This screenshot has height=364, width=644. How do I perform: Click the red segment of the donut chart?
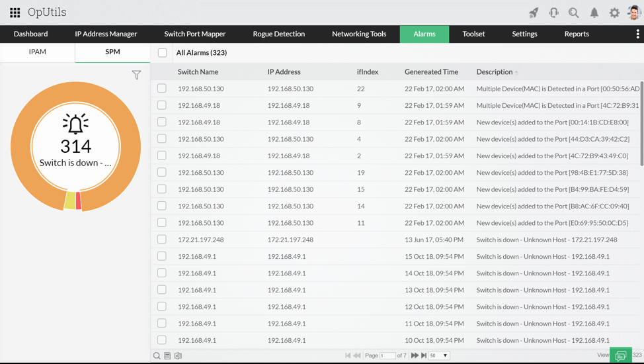(79, 201)
